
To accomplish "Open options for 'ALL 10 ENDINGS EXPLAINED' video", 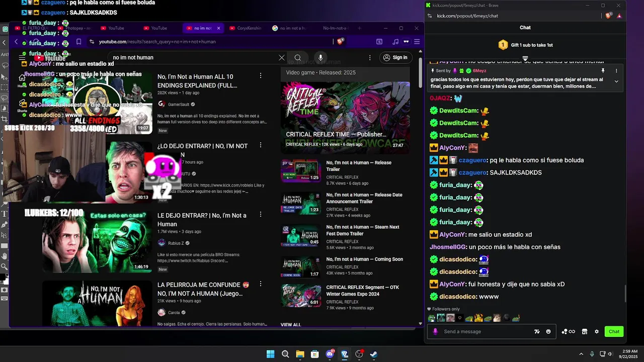I will point(260,75).
